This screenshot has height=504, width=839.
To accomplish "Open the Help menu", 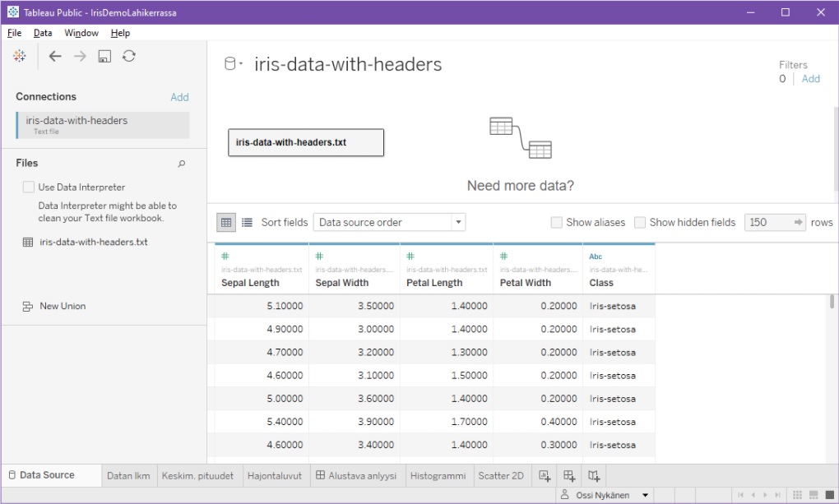I will pos(120,33).
